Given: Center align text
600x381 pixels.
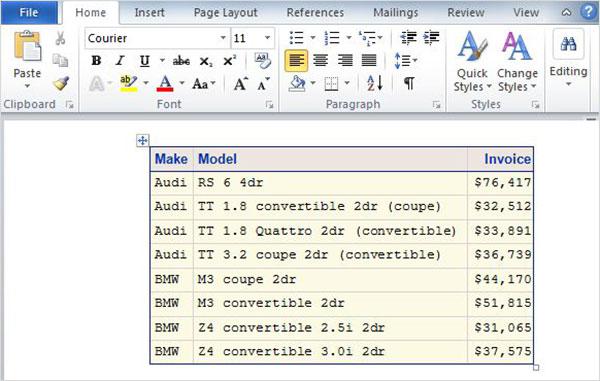Looking at the screenshot, I should click(321, 60).
